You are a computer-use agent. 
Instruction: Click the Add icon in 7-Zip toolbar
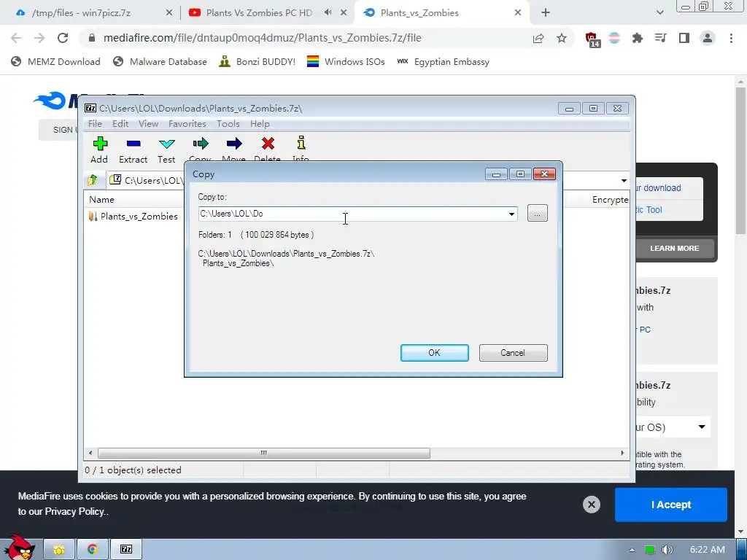[100, 144]
